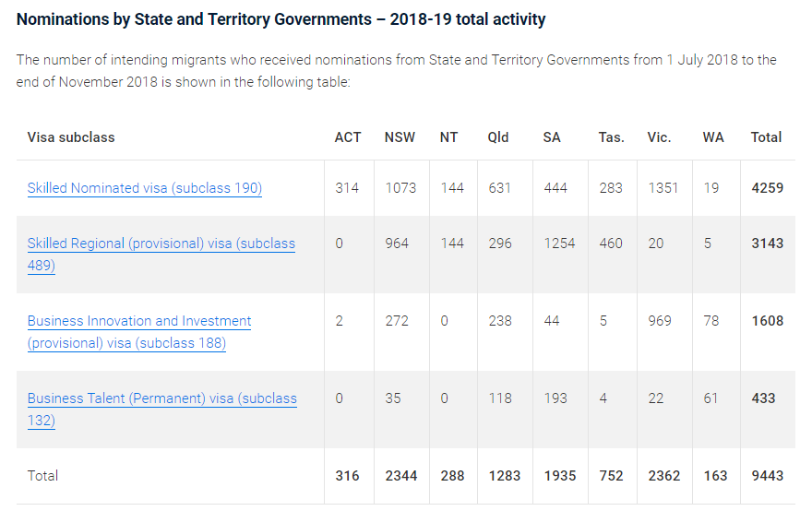
Task: Click Business Innovation and Investment visa link
Action: [x=139, y=322]
